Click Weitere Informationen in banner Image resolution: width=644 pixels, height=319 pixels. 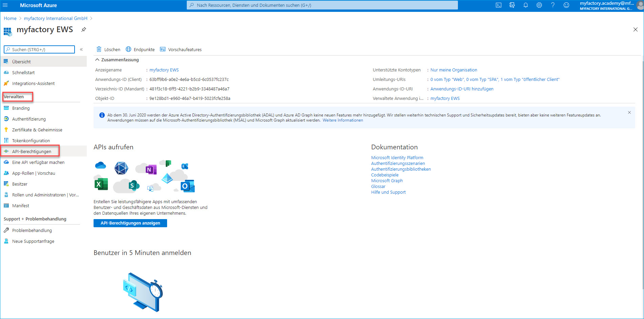(x=343, y=120)
